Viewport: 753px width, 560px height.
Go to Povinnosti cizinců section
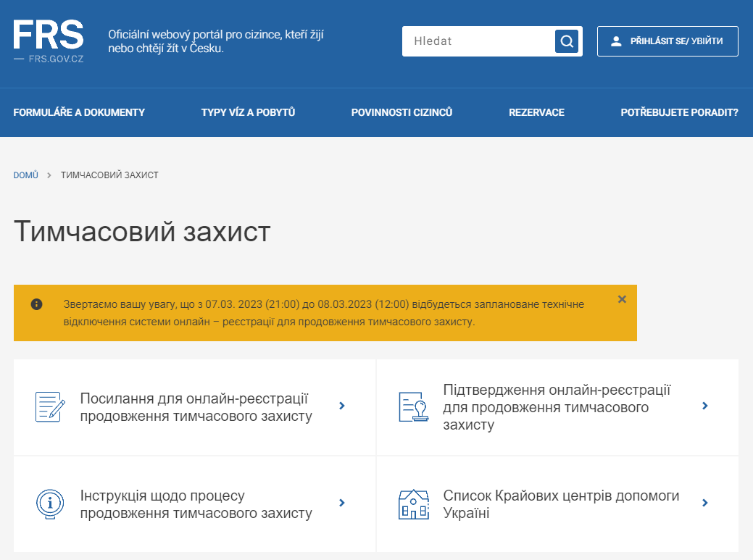[x=402, y=112]
